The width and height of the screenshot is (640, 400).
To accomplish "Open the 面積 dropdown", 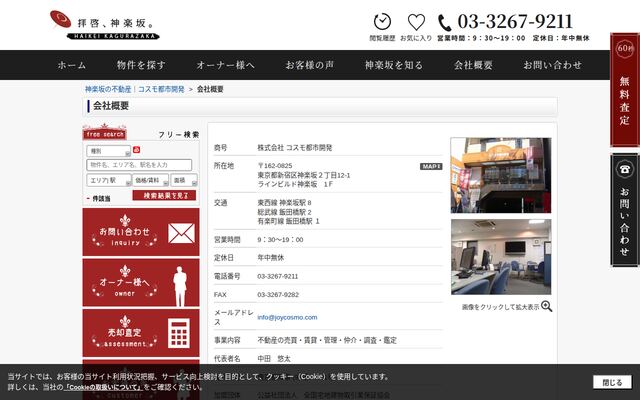I will click(x=184, y=180).
